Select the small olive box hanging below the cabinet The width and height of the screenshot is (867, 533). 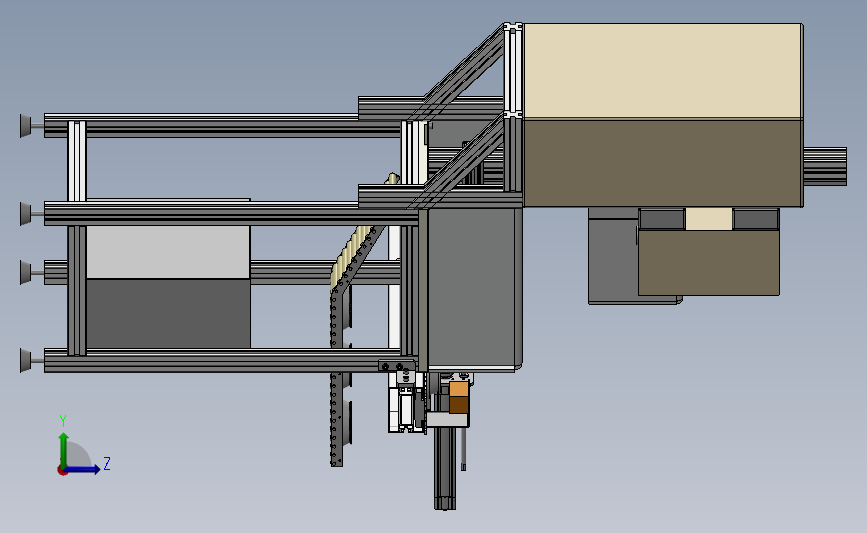point(708,263)
